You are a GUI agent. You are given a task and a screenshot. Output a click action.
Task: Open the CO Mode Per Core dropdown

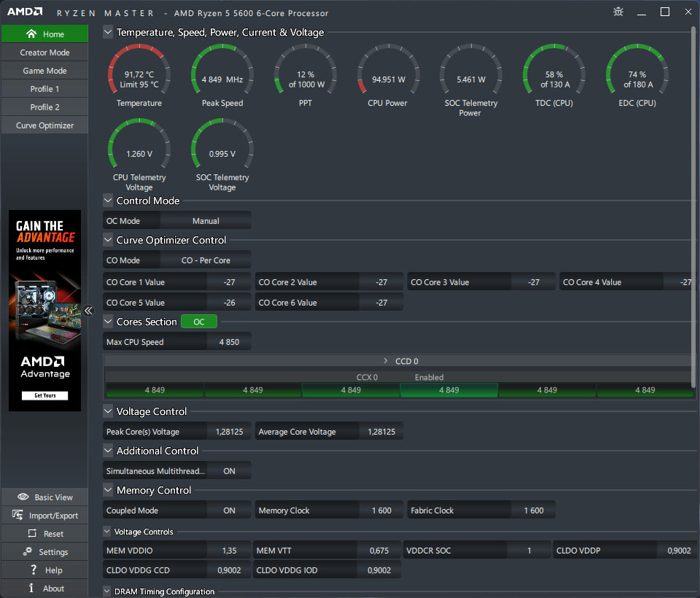click(206, 260)
